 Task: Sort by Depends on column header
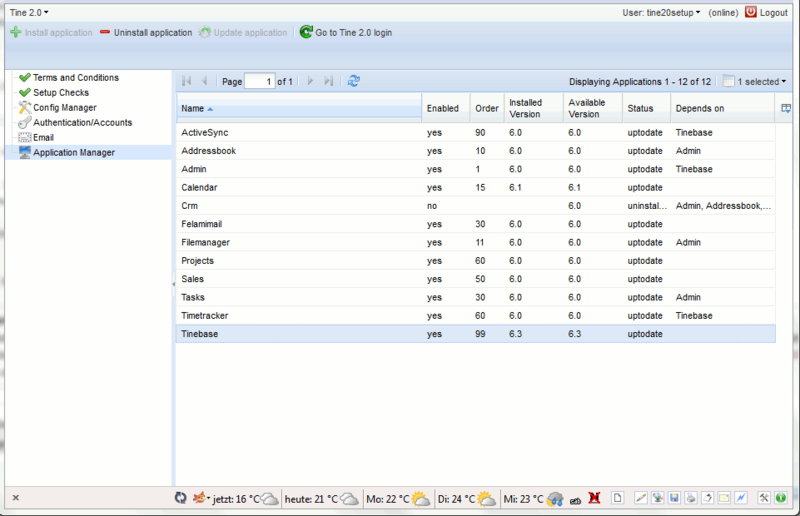click(x=722, y=108)
